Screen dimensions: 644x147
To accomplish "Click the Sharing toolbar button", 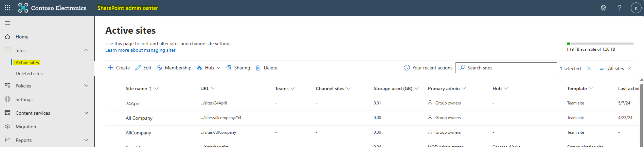I will (x=238, y=68).
